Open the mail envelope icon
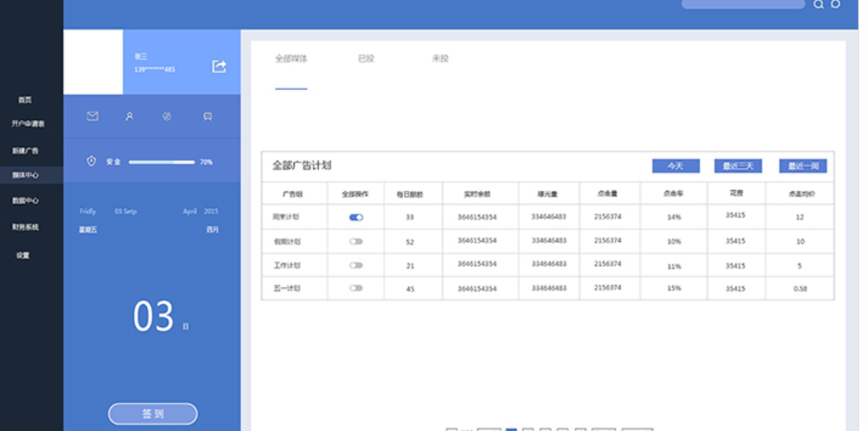 [92, 116]
